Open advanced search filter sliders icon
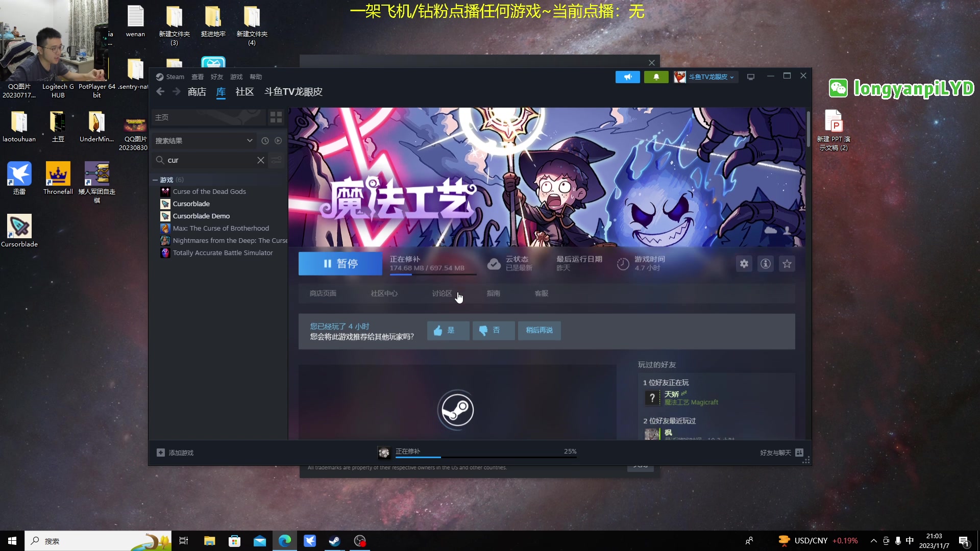Image resolution: width=980 pixels, height=551 pixels. tap(276, 160)
